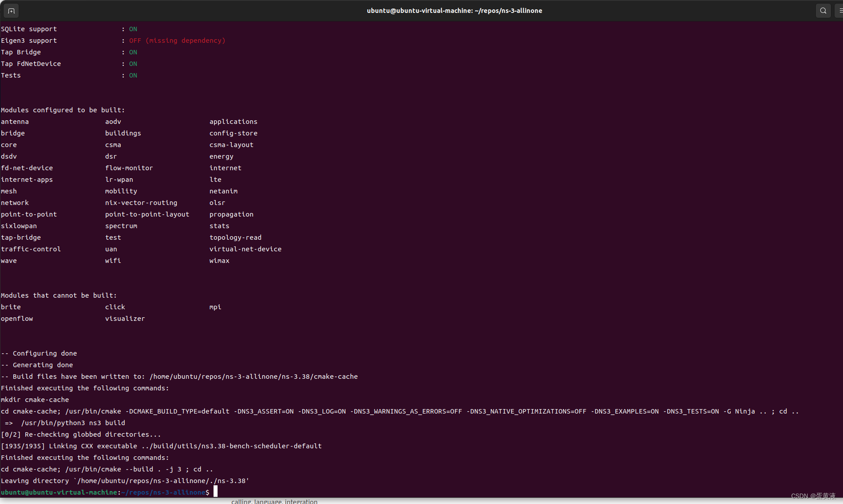
Task: Click the 'mobility' module name
Action: point(121,191)
